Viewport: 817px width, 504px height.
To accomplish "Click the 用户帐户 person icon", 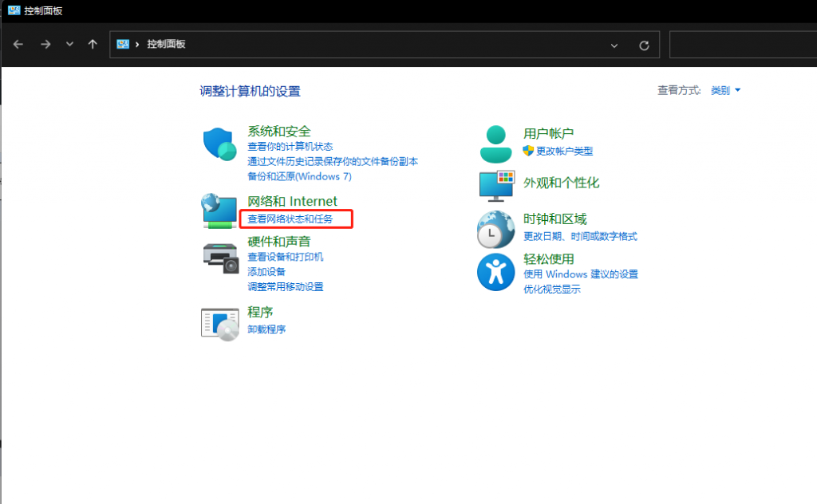I will [x=495, y=144].
